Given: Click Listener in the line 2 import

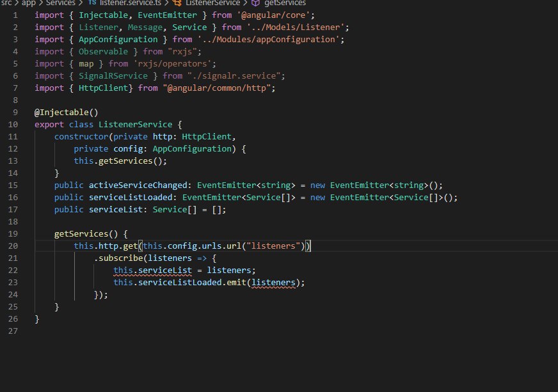Looking at the screenshot, I should pyautogui.click(x=99, y=27).
